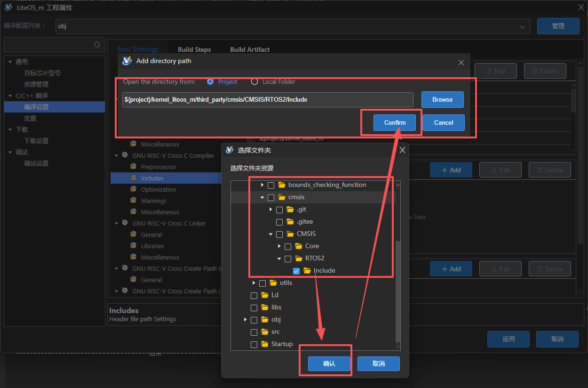Click the libs folder icon
The image size is (588, 388).
tap(265, 307)
